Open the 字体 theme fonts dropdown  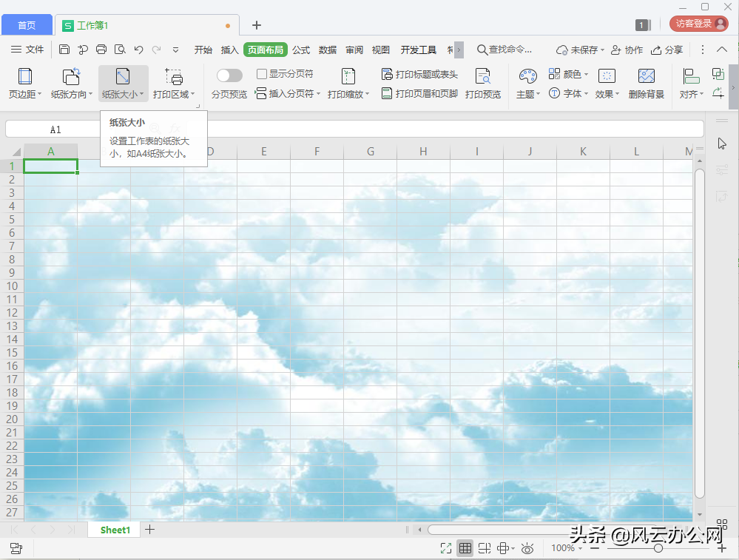pyautogui.click(x=568, y=93)
